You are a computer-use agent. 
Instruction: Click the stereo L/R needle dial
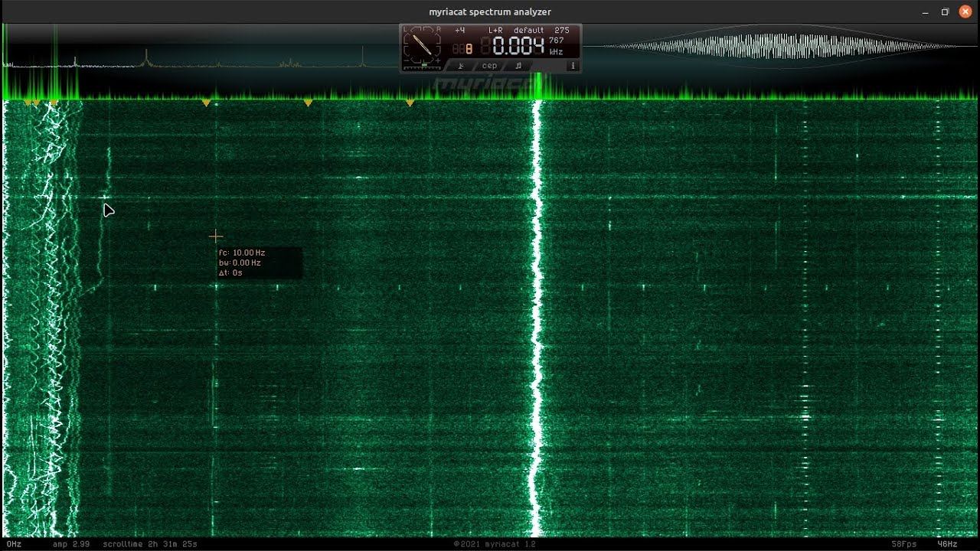pos(422,44)
